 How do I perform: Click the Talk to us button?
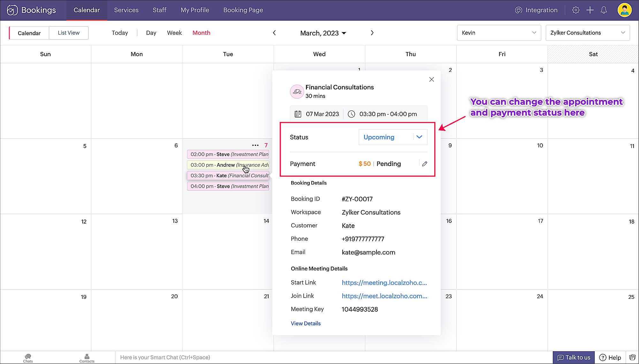[x=574, y=358]
